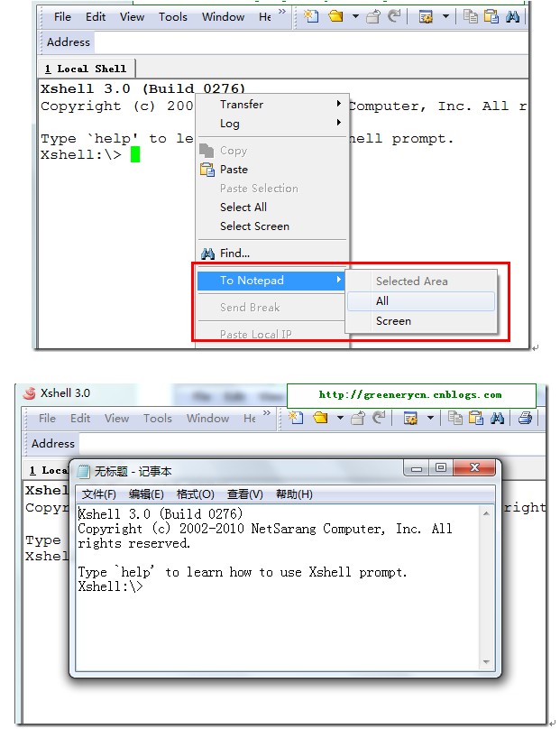This screenshot has height=729, width=560.
Task: Choose Select All in context menu
Action: pos(273,207)
